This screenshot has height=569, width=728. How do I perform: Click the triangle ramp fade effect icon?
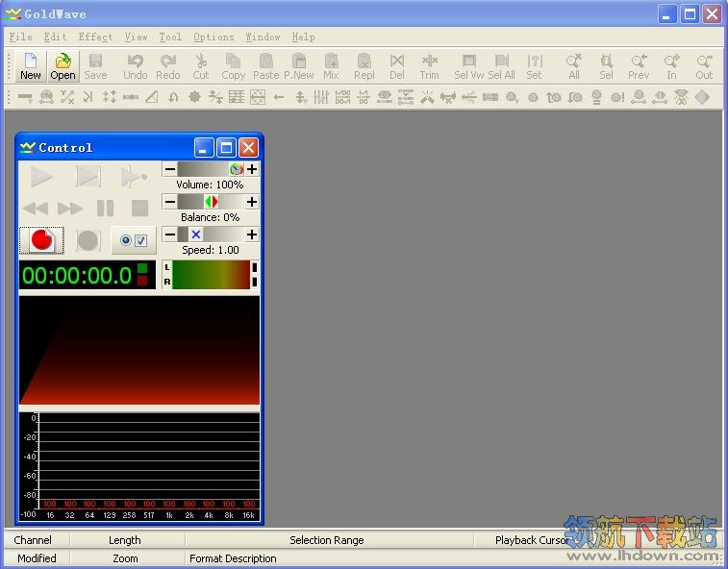tap(152, 97)
